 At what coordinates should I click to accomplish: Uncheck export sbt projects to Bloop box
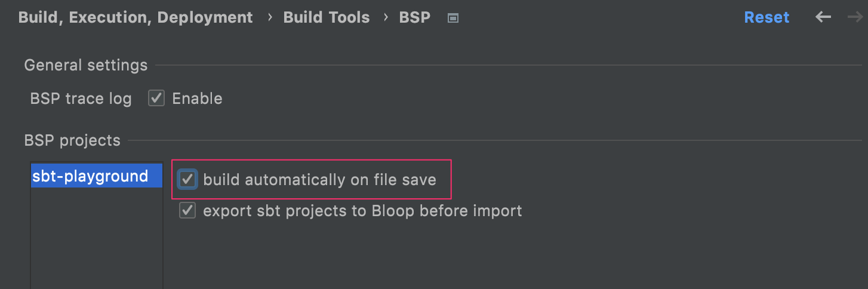187,211
